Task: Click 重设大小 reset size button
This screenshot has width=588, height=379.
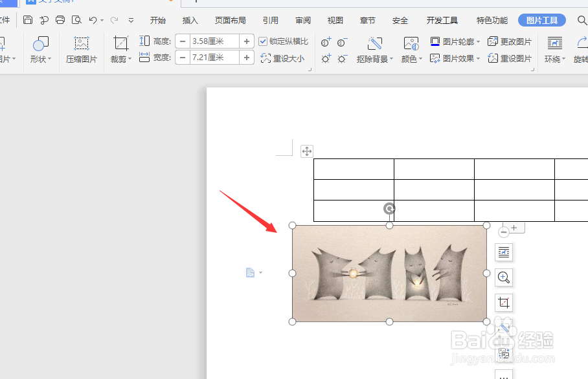Action: (283, 58)
